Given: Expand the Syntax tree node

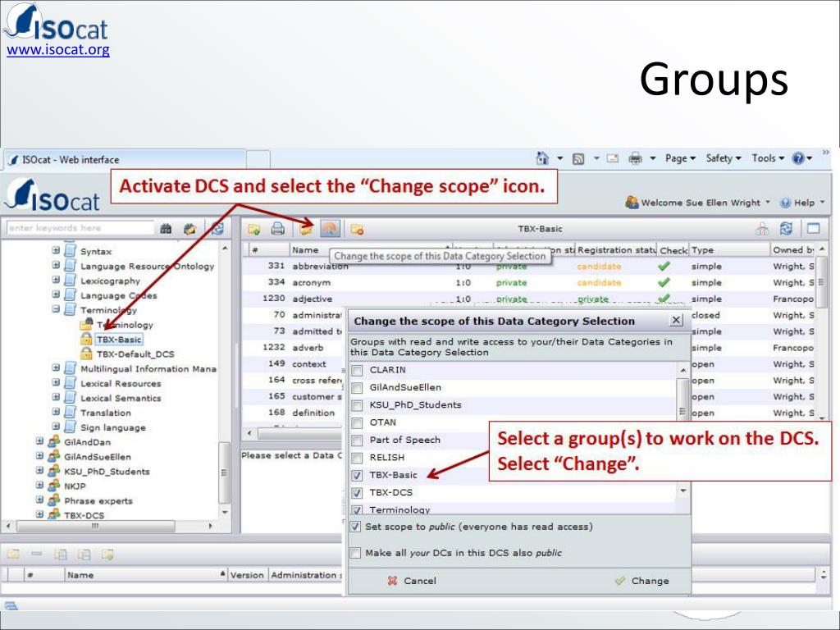Looking at the screenshot, I should [x=56, y=252].
